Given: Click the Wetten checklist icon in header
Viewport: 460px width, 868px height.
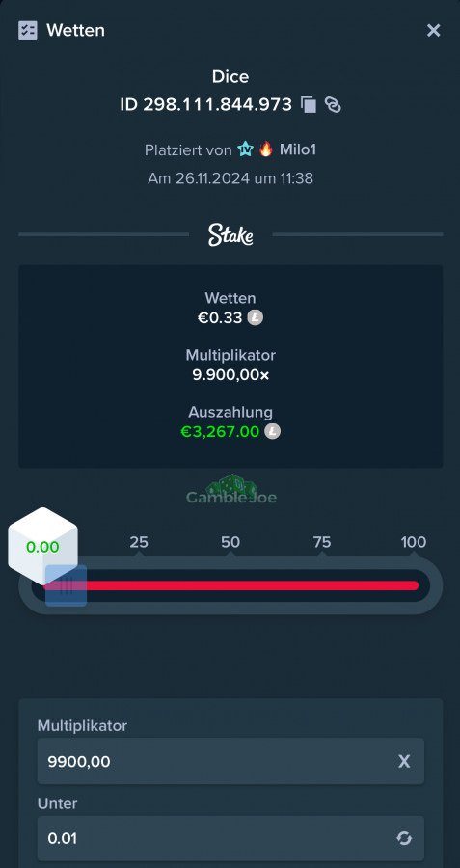Looking at the screenshot, I should [x=28, y=30].
